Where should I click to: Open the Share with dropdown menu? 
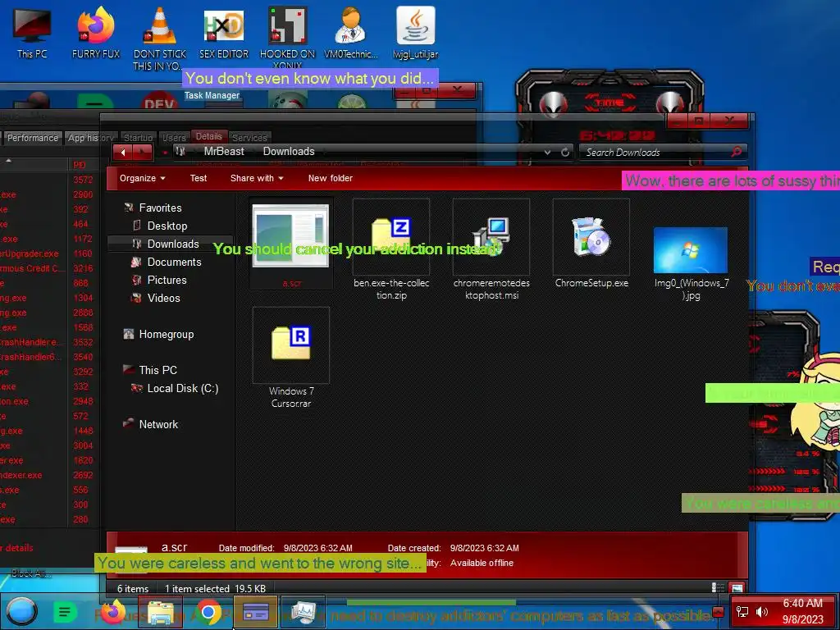[x=257, y=178]
